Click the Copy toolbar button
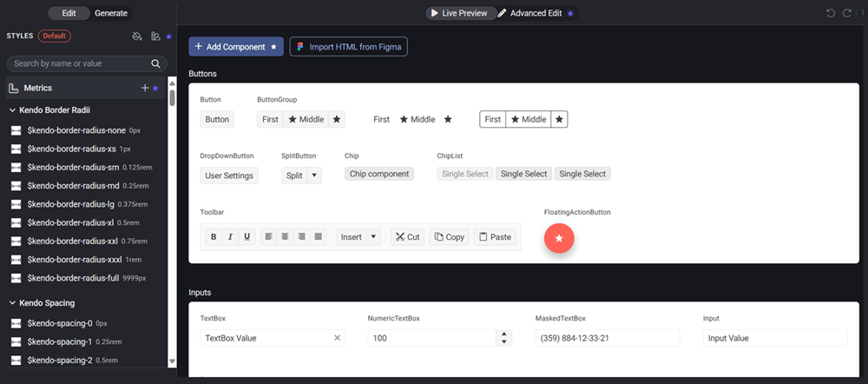Image resolution: width=868 pixels, height=384 pixels. click(449, 237)
